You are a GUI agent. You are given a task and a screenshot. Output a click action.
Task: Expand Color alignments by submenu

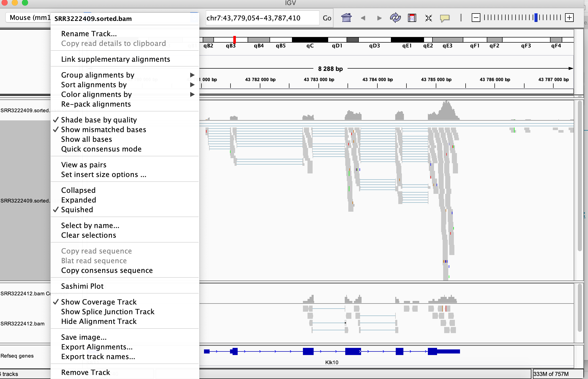(125, 94)
